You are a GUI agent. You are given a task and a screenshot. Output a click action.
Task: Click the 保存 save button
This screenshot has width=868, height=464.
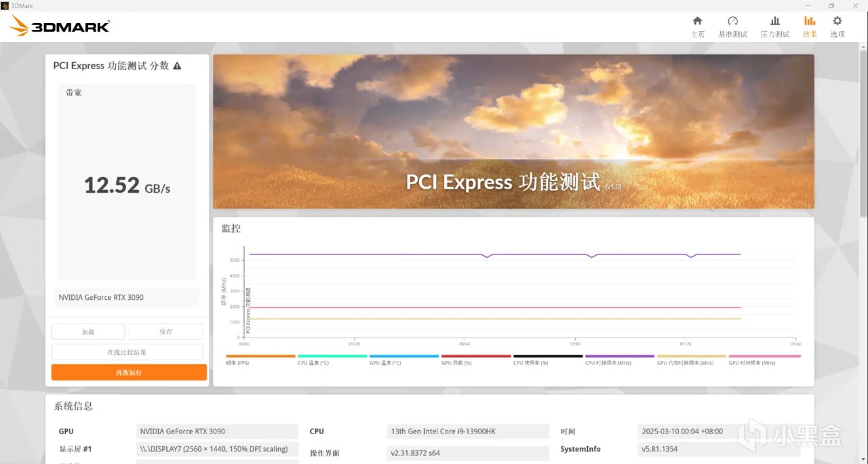pos(166,332)
